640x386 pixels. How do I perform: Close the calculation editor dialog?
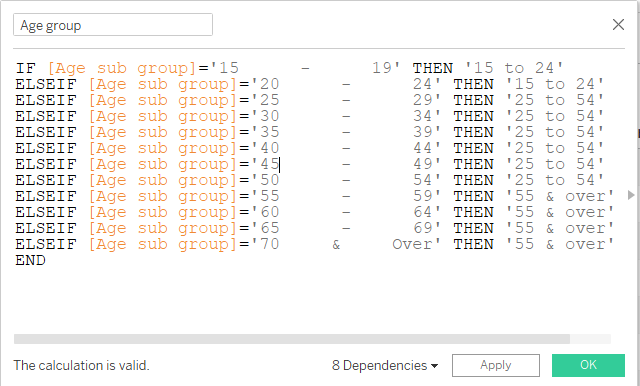(x=618, y=24)
